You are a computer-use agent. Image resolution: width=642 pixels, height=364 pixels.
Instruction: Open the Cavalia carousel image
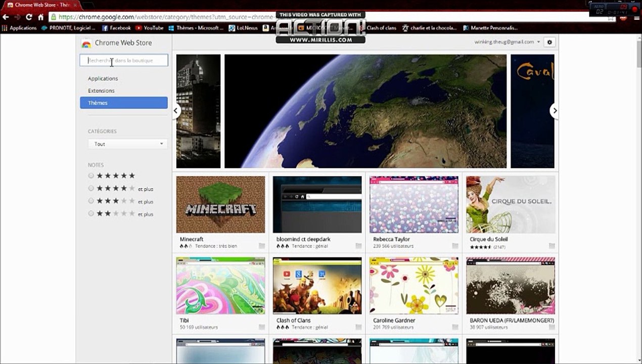point(532,111)
